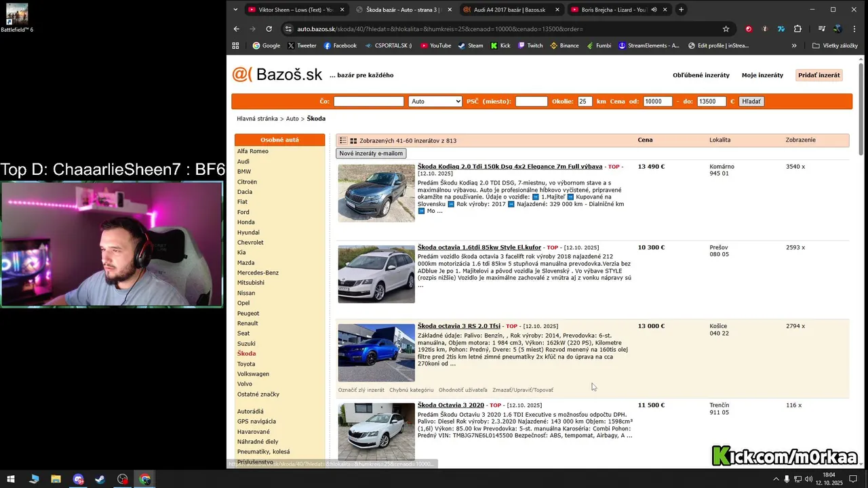Open the YouTube bookmark

tap(435, 45)
